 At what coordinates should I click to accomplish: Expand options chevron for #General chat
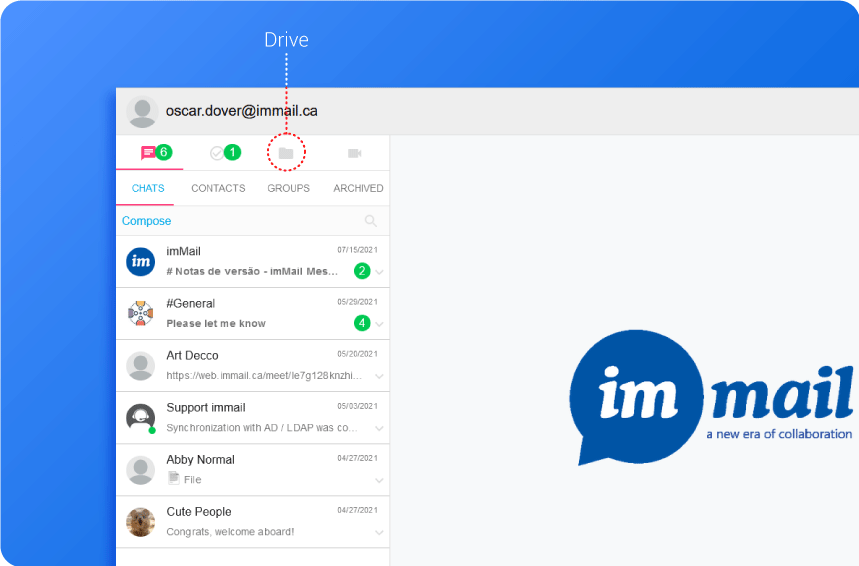[379, 324]
